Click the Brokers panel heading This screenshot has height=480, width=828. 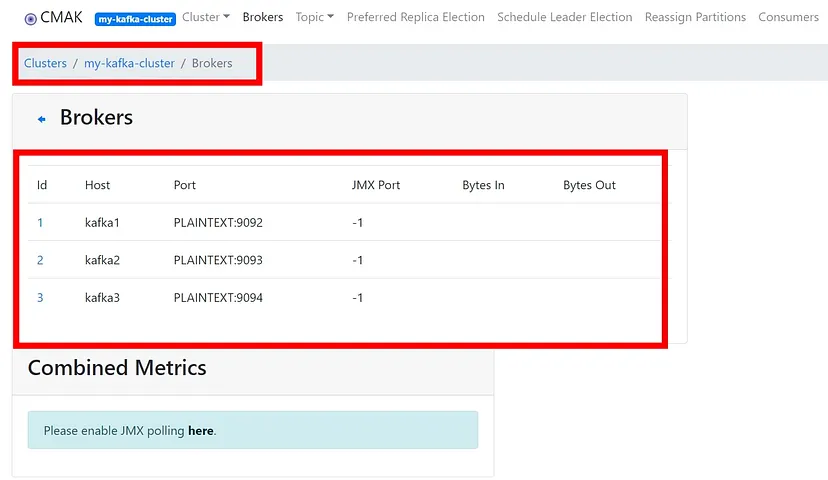pos(96,117)
